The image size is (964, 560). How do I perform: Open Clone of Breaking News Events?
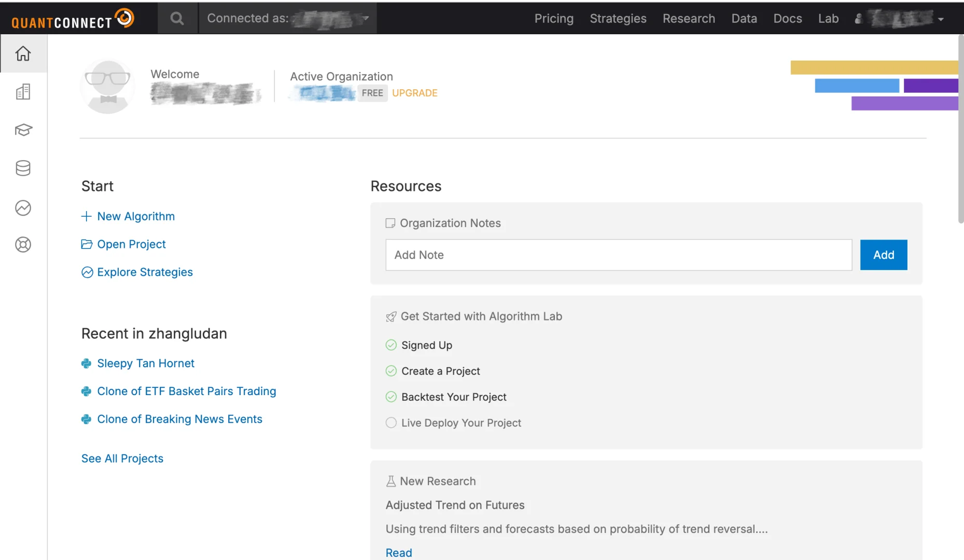180,419
